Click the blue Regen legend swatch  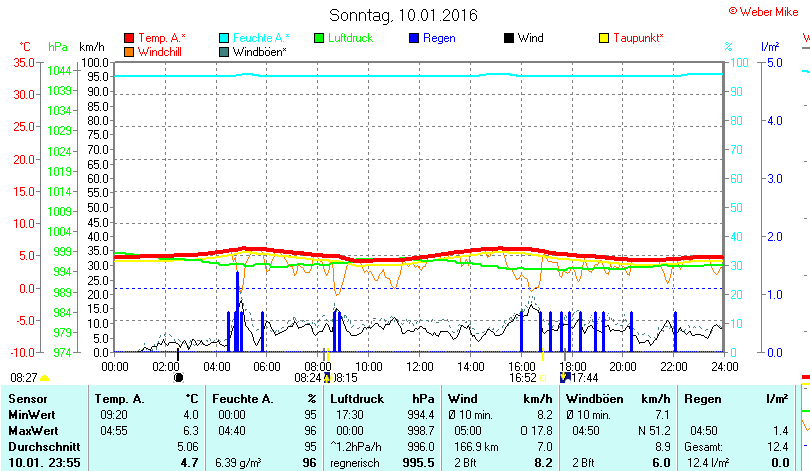tap(414, 38)
